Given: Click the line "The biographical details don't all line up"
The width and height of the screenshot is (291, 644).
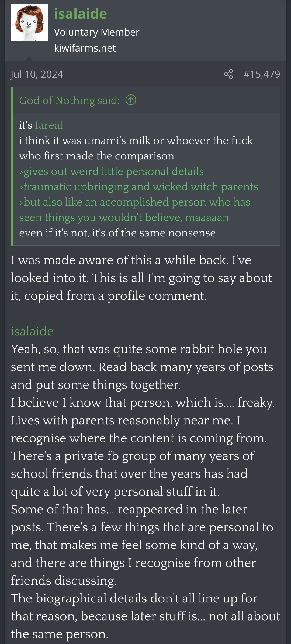Looking at the screenshot, I should click(x=134, y=598).
